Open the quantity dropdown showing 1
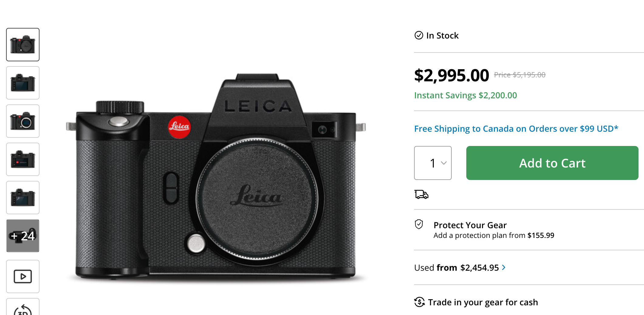644x315 pixels. pyautogui.click(x=433, y=163)
